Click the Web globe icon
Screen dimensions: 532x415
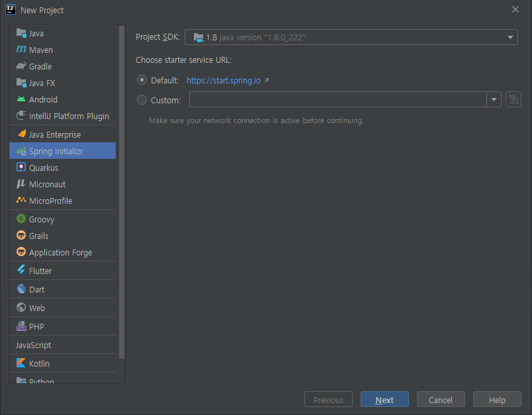(21, 307)
